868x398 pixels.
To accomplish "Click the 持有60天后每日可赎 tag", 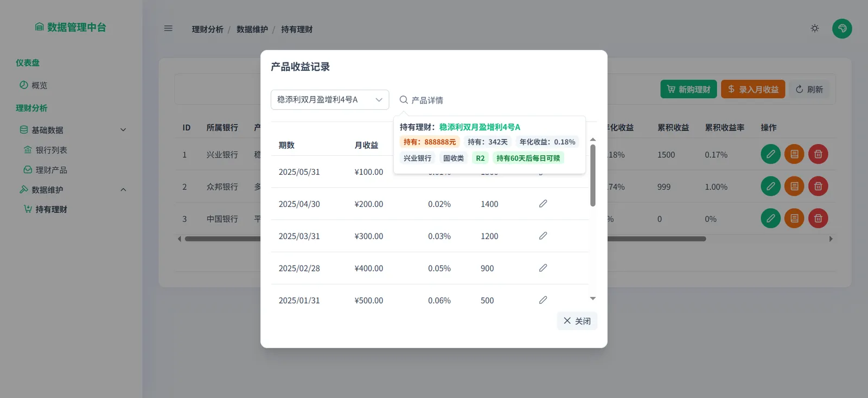I will pos(528,158).
